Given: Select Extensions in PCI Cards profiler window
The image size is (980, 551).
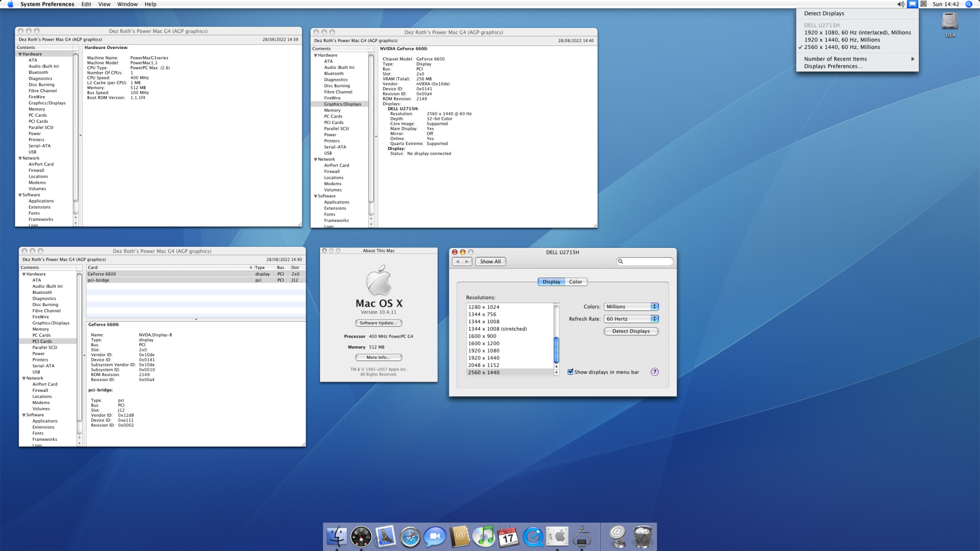Looking at the screenshot, I should tap(44, 427).
